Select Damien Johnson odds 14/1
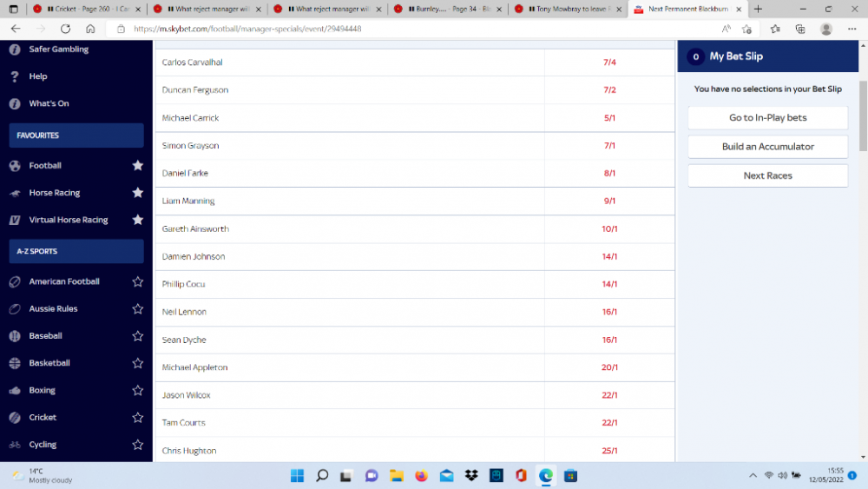 tap(609, 256)
